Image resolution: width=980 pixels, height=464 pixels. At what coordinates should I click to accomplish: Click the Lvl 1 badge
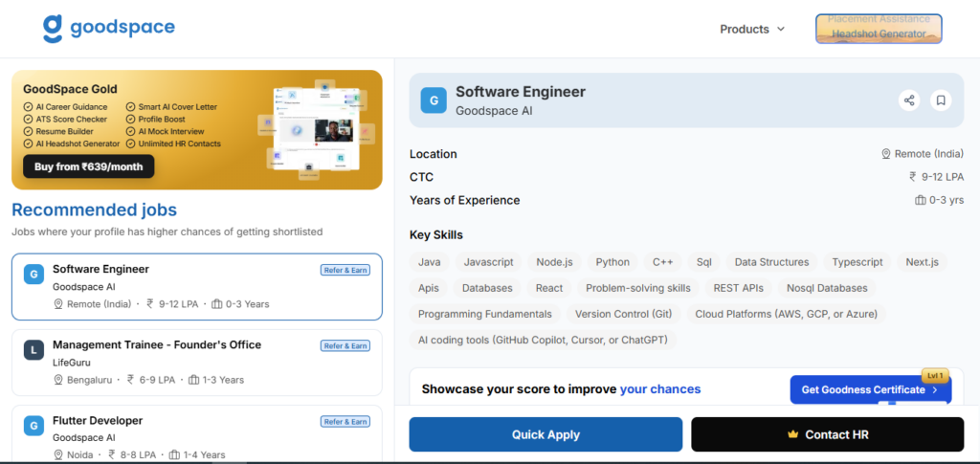point(936,376)
